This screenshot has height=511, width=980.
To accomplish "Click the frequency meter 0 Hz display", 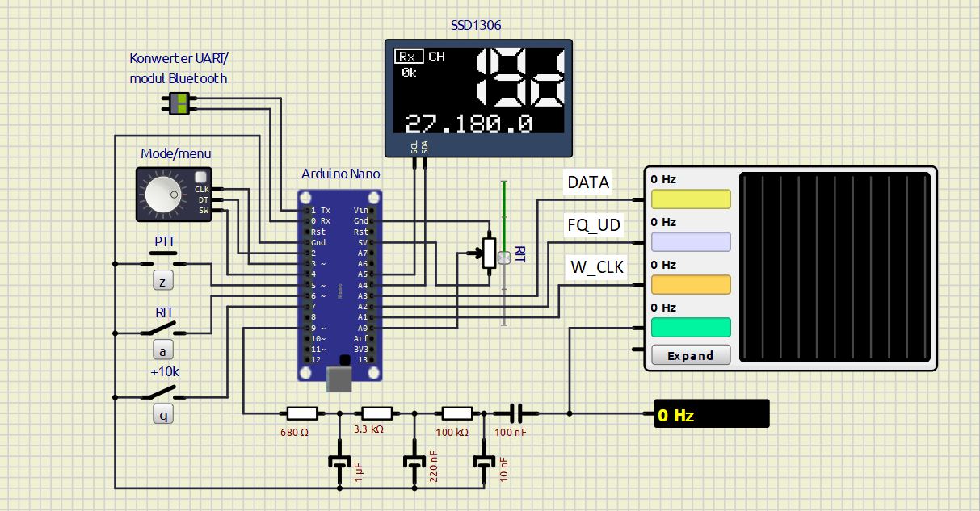I will [x=711, y=414].
